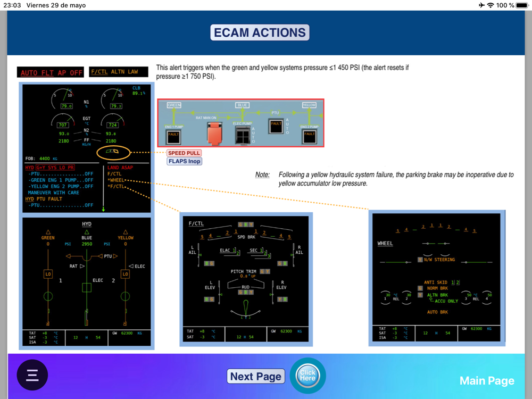Click the blue ELEC pump square symbol

[87, 287]
